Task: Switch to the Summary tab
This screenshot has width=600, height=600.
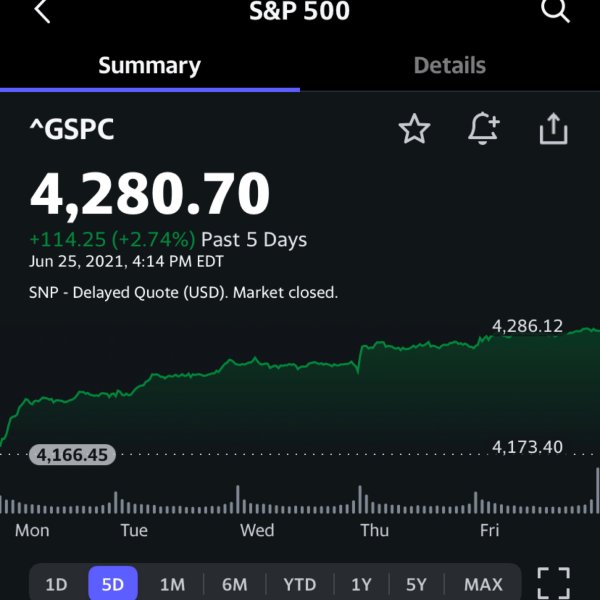Action: point(150,66)
